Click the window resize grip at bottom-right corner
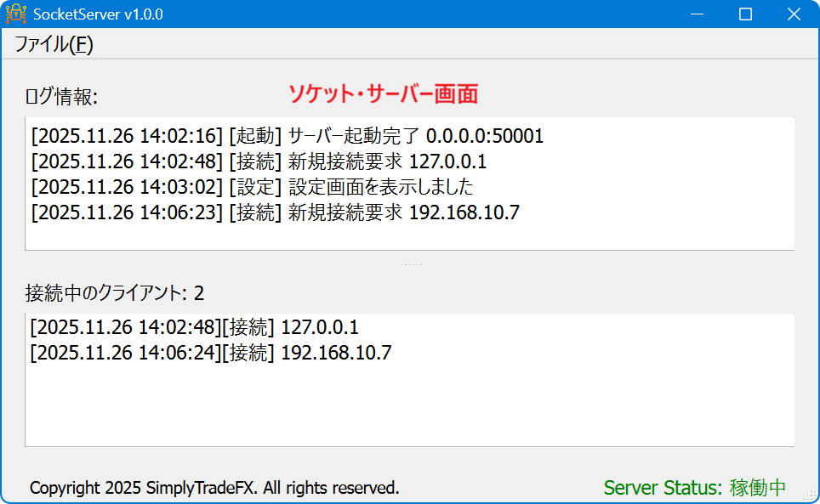This screenshot has width=820, height=504. pos(811,496)
